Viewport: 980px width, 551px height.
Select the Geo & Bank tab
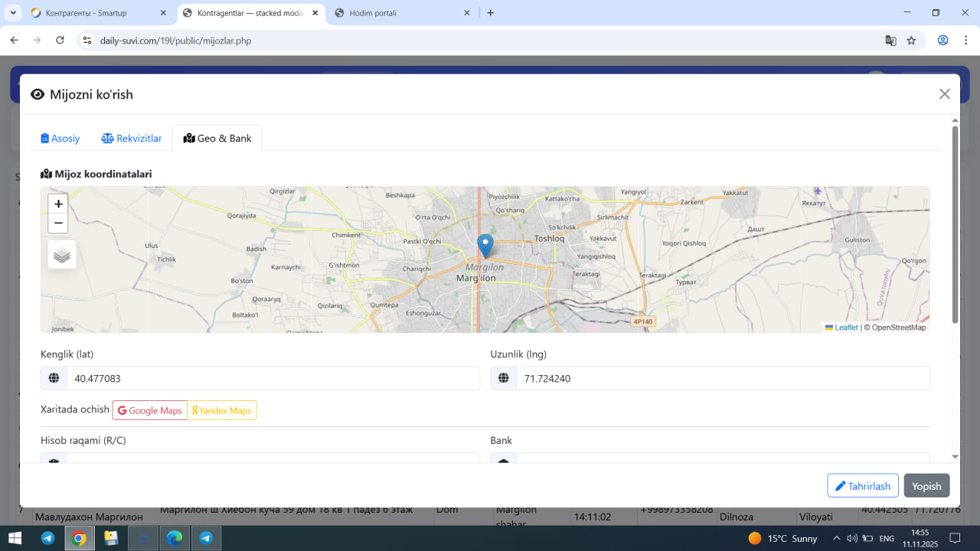(x=217, y=139)
